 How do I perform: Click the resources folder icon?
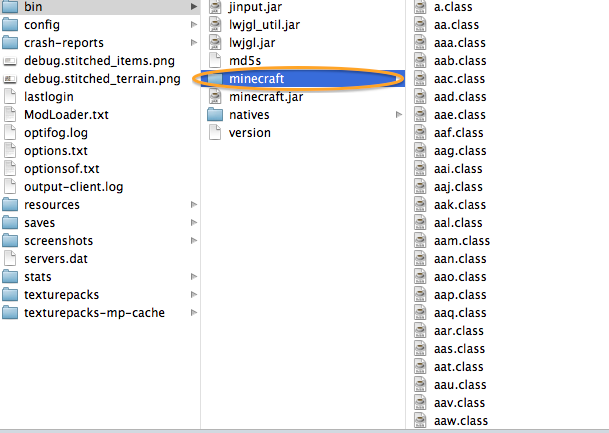point(10,205)
